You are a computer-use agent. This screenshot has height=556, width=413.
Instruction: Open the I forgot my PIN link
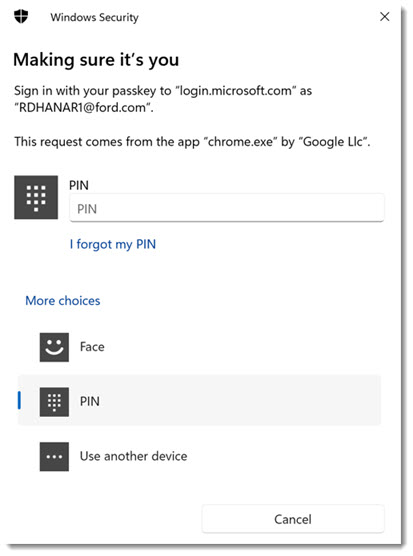(113, 244)
